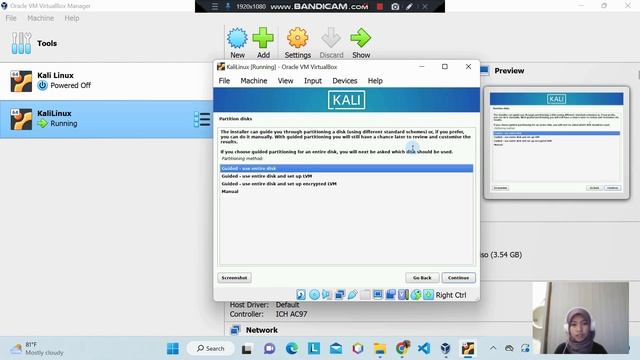
Task: Open Settings gear in Manager toolbar
Action: 298,38
